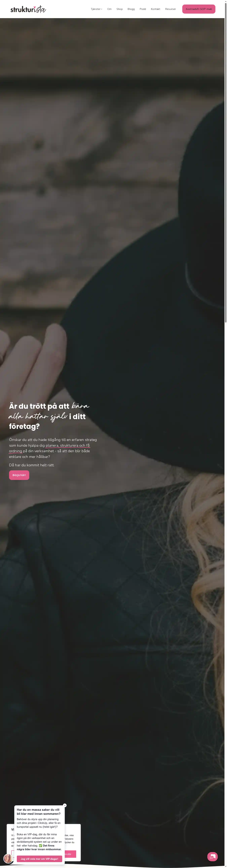Go to the Shop page

(x=119, y=9)
